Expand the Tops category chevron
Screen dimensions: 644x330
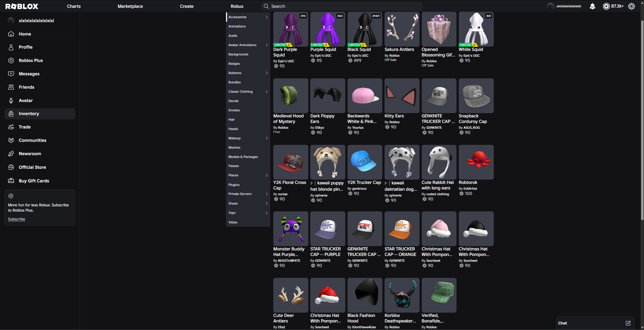267,213
